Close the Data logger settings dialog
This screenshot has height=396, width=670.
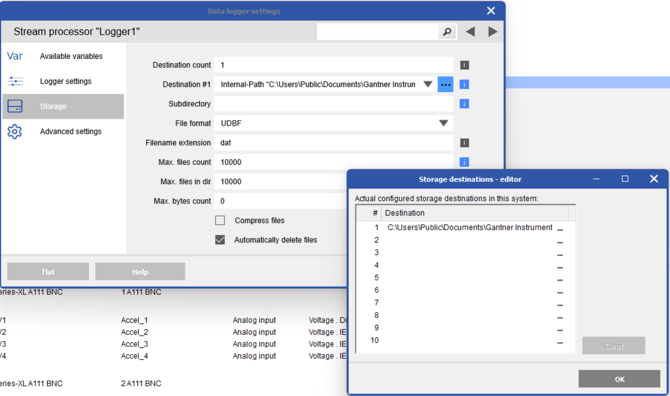pos(491,11)
